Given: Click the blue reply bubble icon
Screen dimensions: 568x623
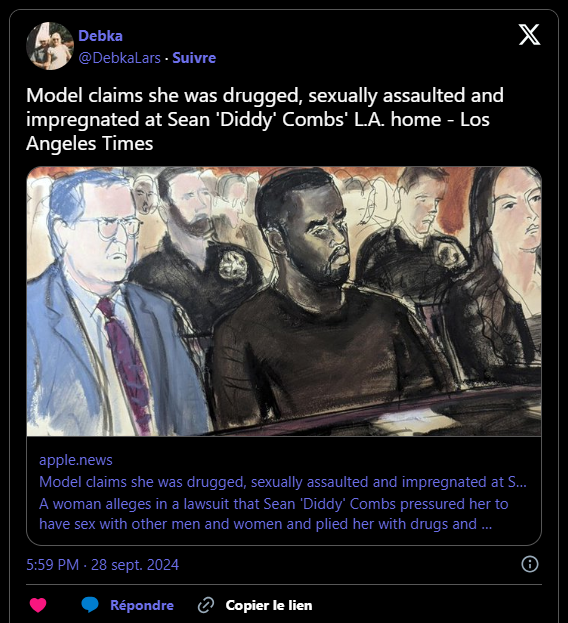Looking at the screenshot, I should coord(90,605).
